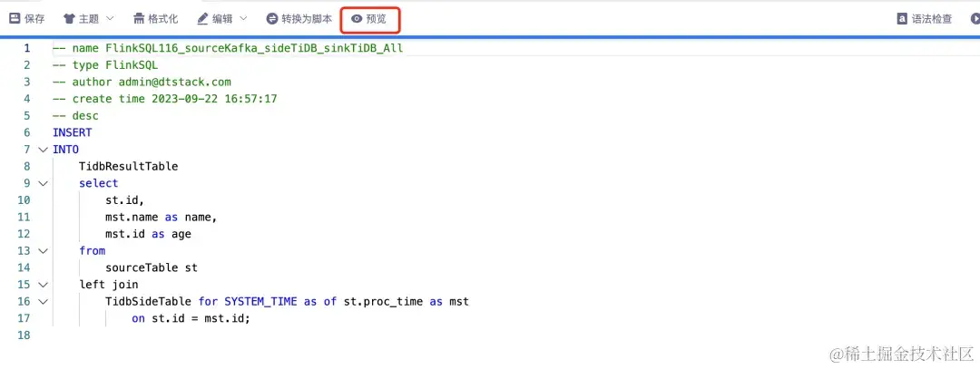Click line number 1 in the gutter
980x369 pixels.
pos(26,48)
